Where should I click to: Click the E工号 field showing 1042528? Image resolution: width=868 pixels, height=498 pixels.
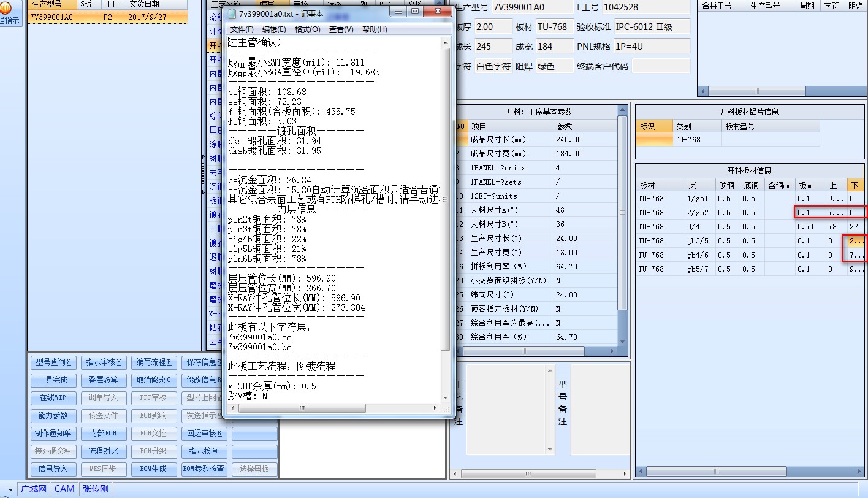[x=646, y=7]
